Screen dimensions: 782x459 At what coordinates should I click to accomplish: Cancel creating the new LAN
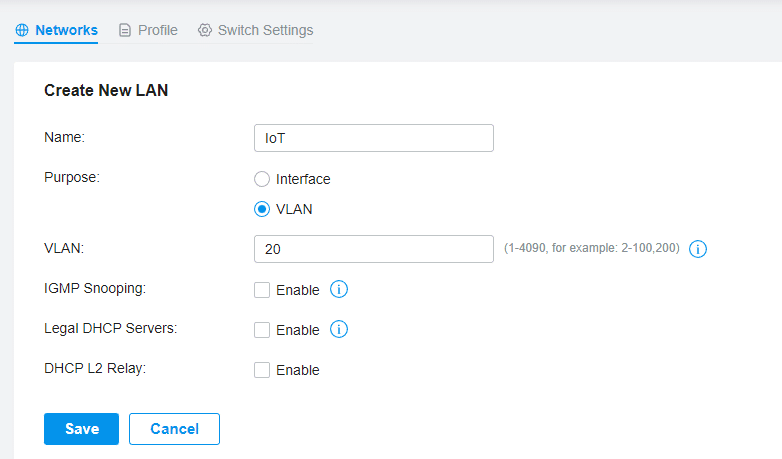175,429
